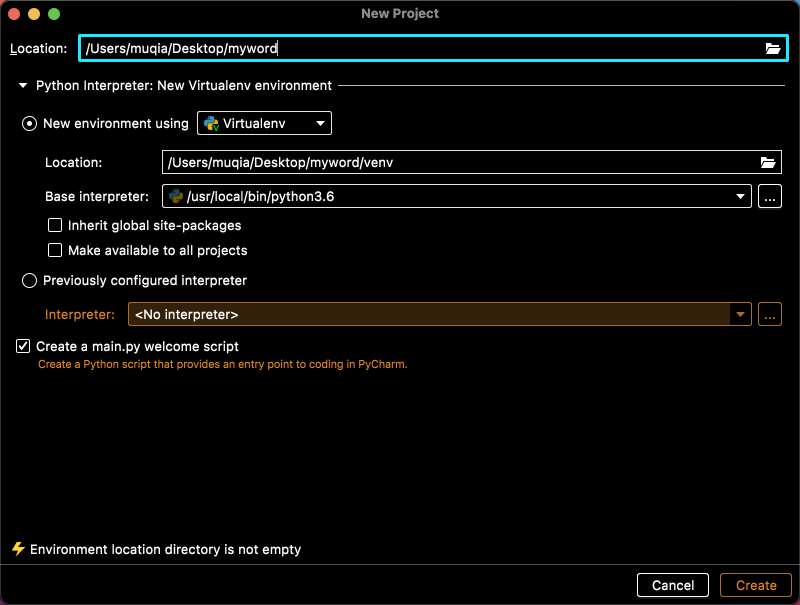
Task: Select New environment using radio button
Action: tap(30, 124)
